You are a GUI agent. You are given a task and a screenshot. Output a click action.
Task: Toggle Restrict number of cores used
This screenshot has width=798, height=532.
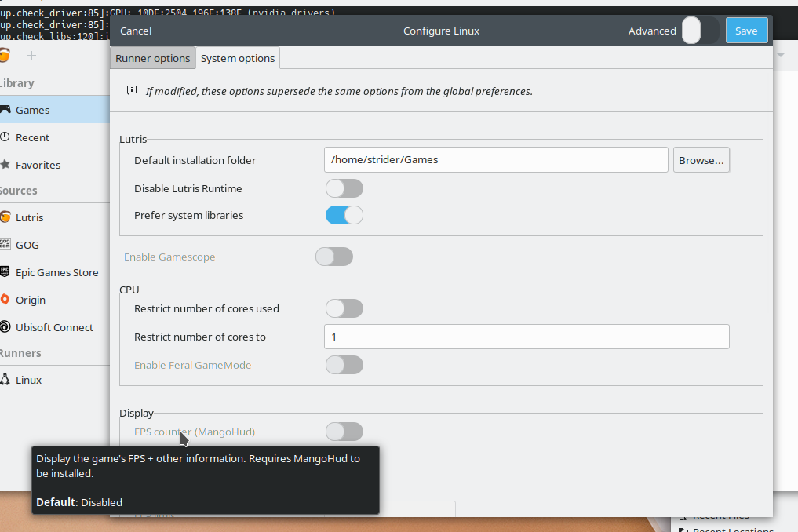pos(344,308)
